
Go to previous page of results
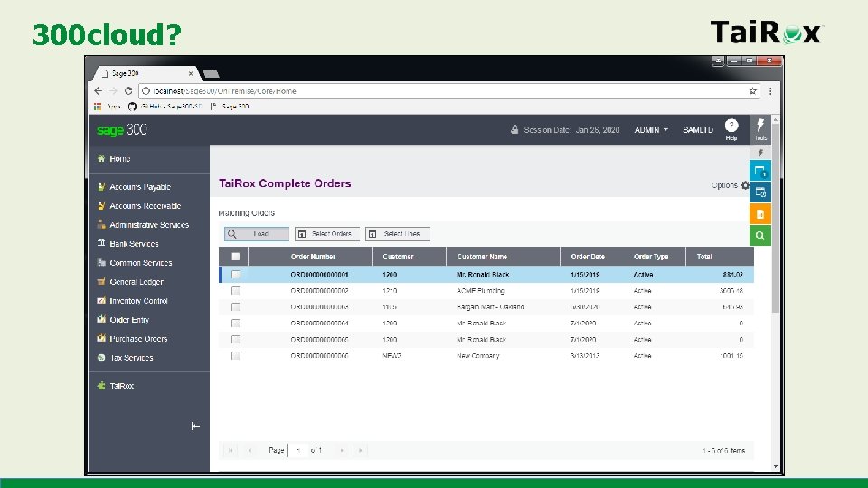[x=250, y=450]
